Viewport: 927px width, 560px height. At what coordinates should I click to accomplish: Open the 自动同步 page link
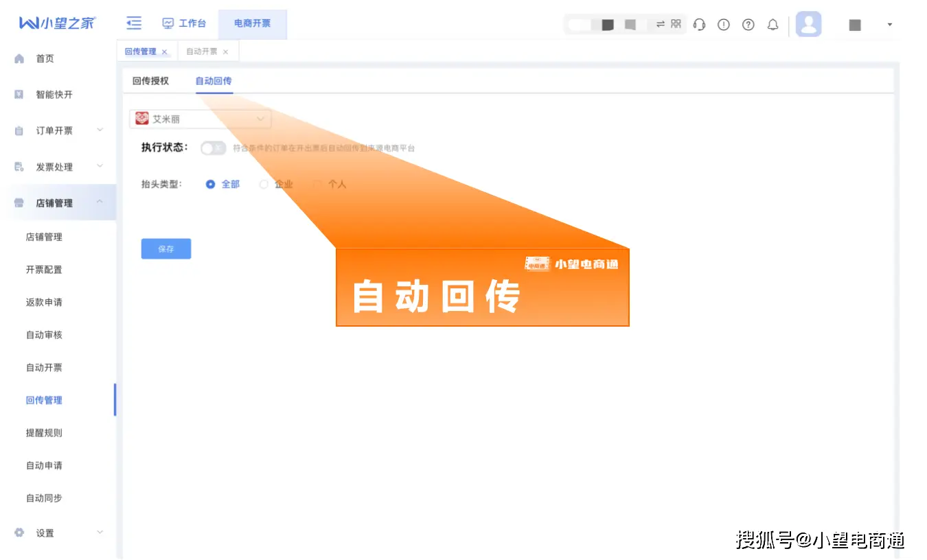(43, 498)
